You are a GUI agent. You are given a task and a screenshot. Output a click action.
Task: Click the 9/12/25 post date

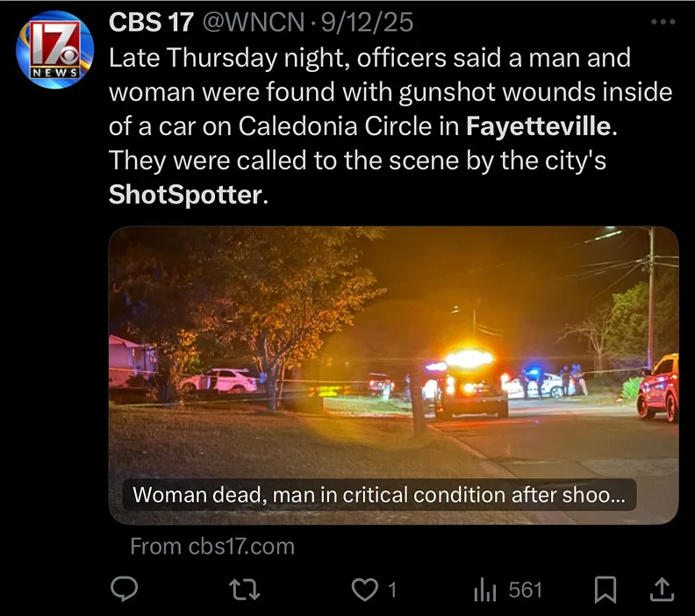pos(367,22)
